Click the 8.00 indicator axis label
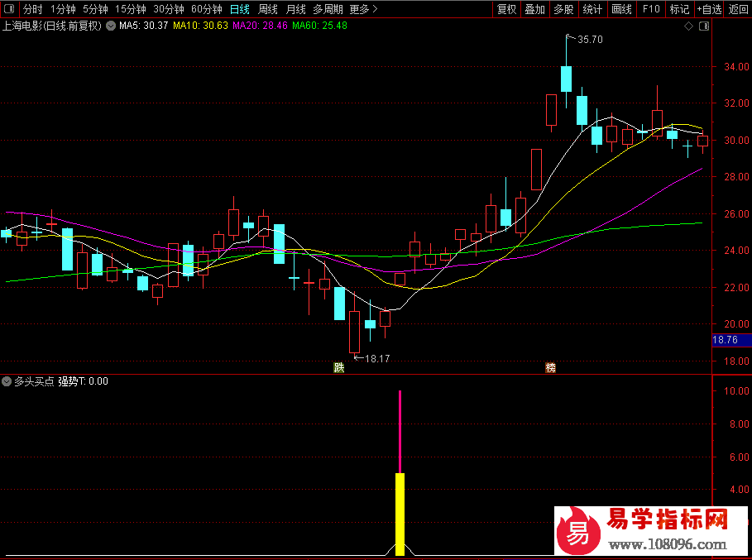Screen dimensions: 752x560 739,424
